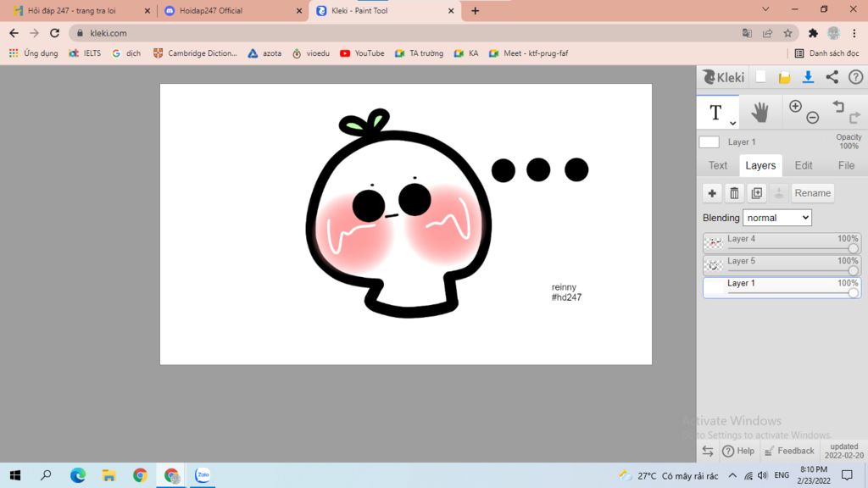Open the browser extensions puzzle icon
The width and height of the screenshot is (868, 488).
click(813, 33)
